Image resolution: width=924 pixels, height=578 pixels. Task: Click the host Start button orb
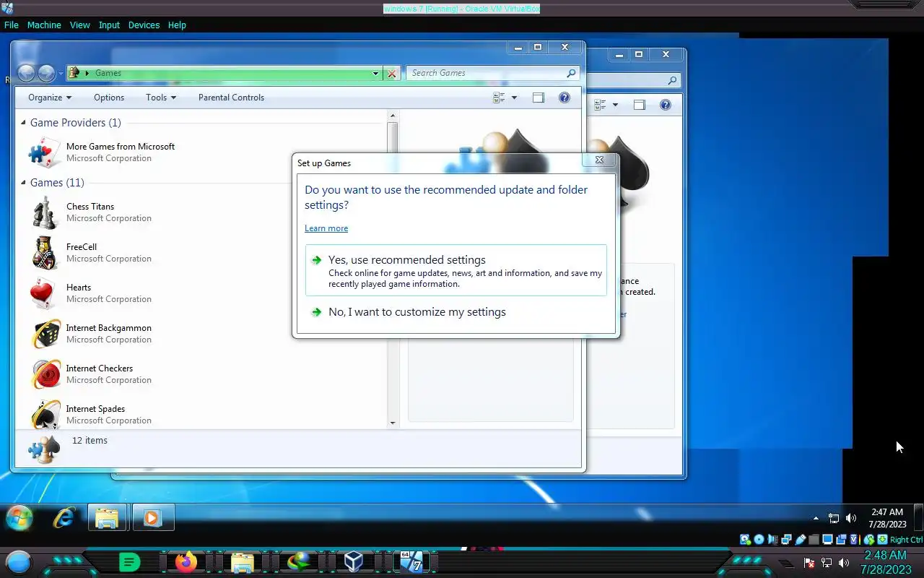tap(19, 562)
